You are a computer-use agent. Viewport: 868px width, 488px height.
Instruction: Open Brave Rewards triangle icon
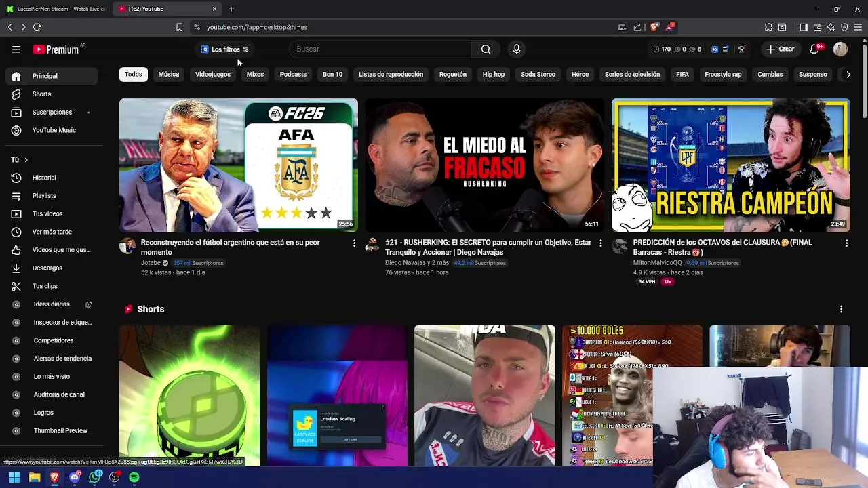point(670,27)
